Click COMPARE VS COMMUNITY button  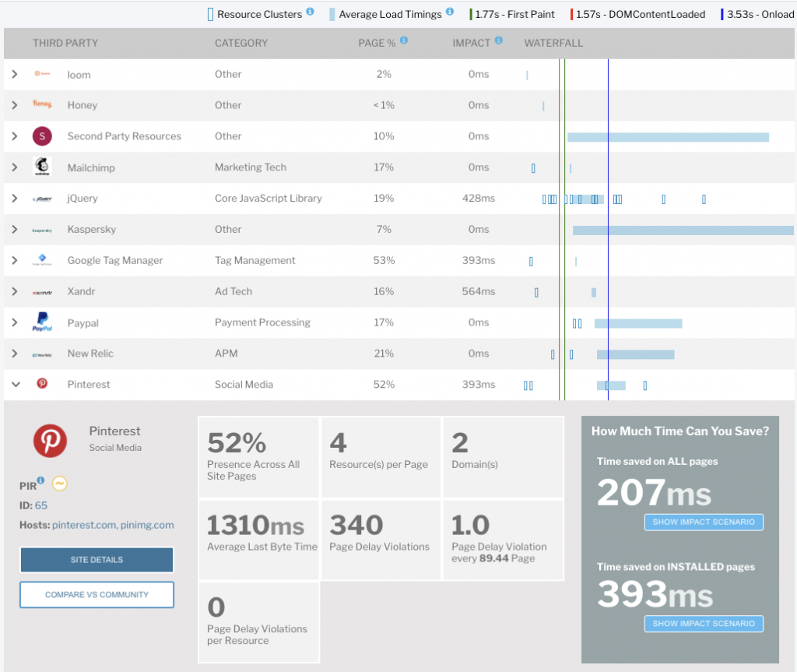pos(97,595)
